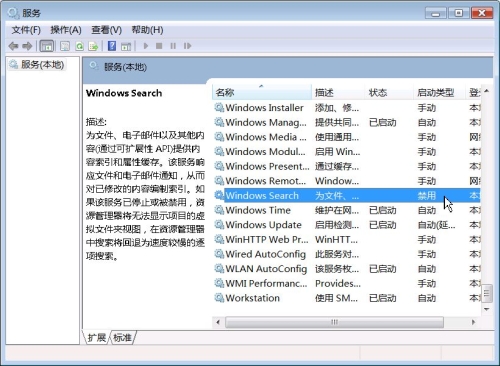
Task: Click the gear icon beside WinHTTP Web Pr...
Action: point(219,239)
